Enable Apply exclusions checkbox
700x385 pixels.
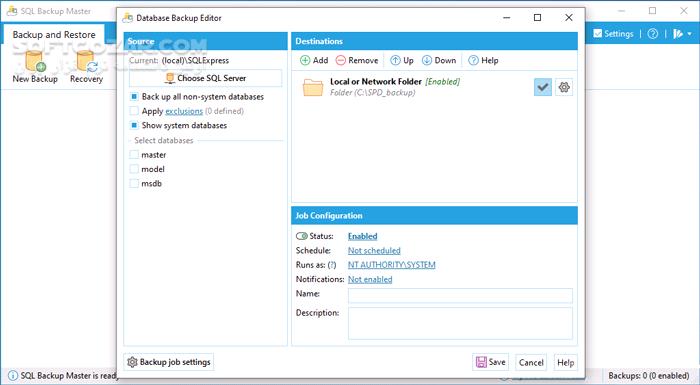click(x=134, y=111)
